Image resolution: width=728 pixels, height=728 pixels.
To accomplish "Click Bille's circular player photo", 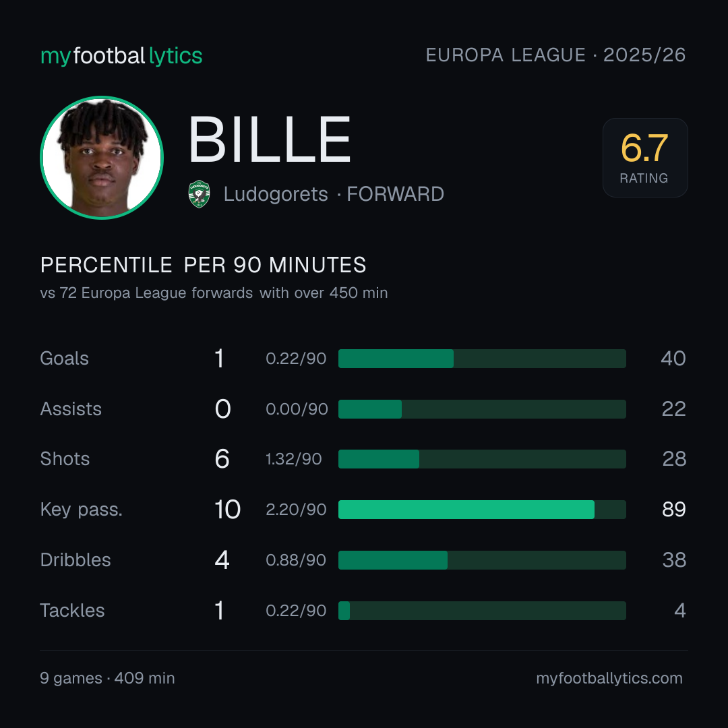I will pos(102,157).
